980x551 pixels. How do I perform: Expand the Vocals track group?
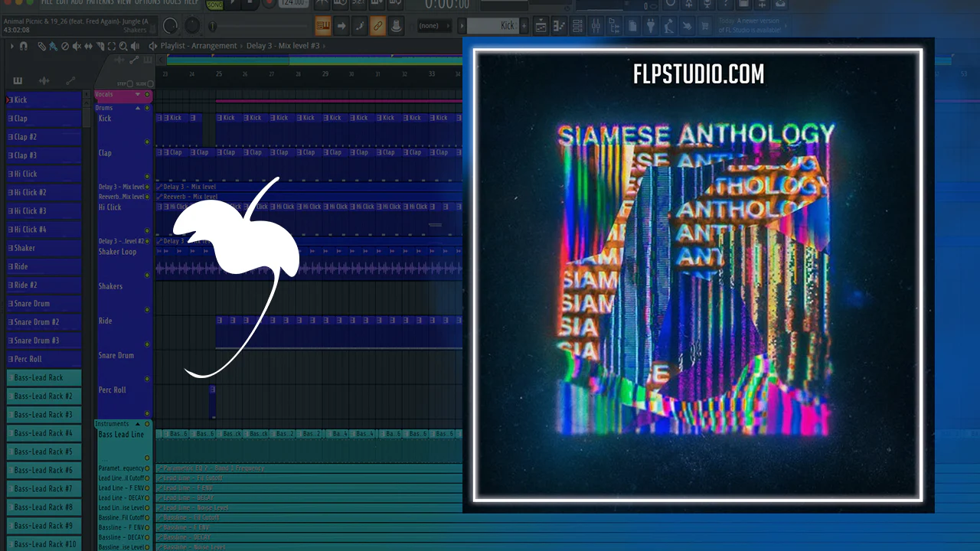point(138,95)
